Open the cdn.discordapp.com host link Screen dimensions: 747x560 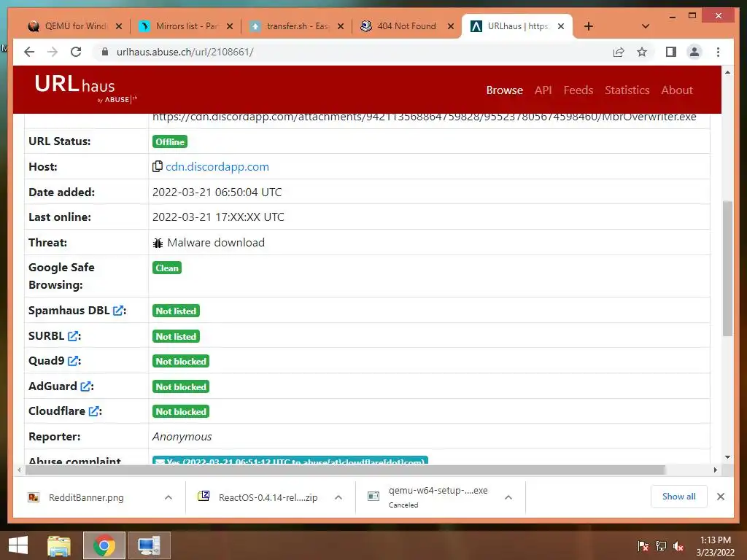[217, 167]
